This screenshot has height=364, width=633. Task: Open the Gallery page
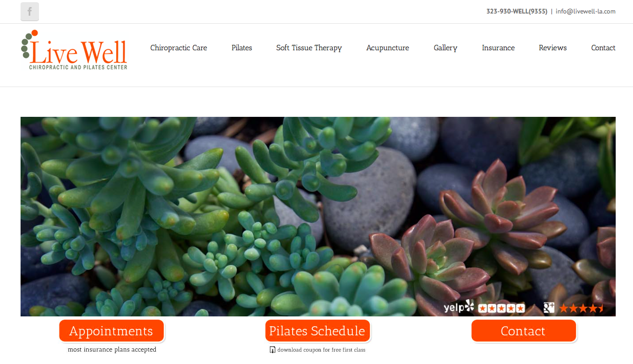[445, 48]
